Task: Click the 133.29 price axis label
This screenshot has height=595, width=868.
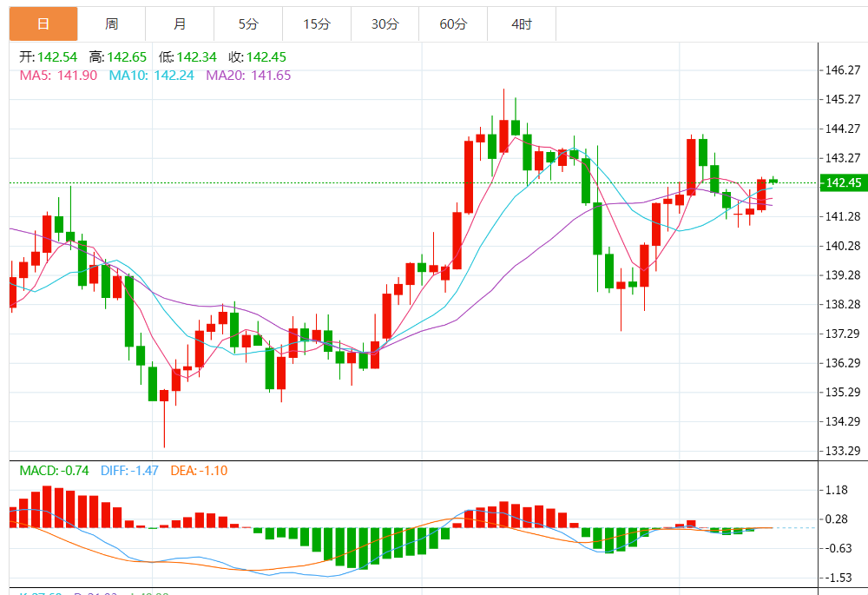Action: [843, 451]
